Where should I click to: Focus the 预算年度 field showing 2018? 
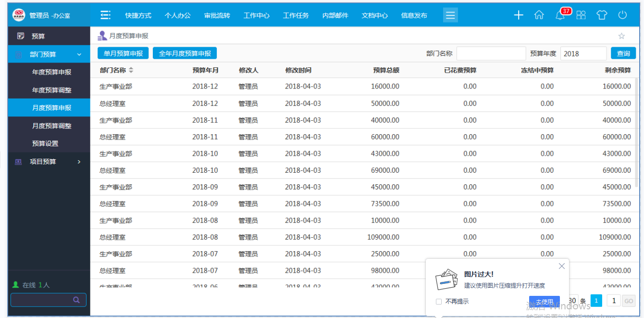583,53
